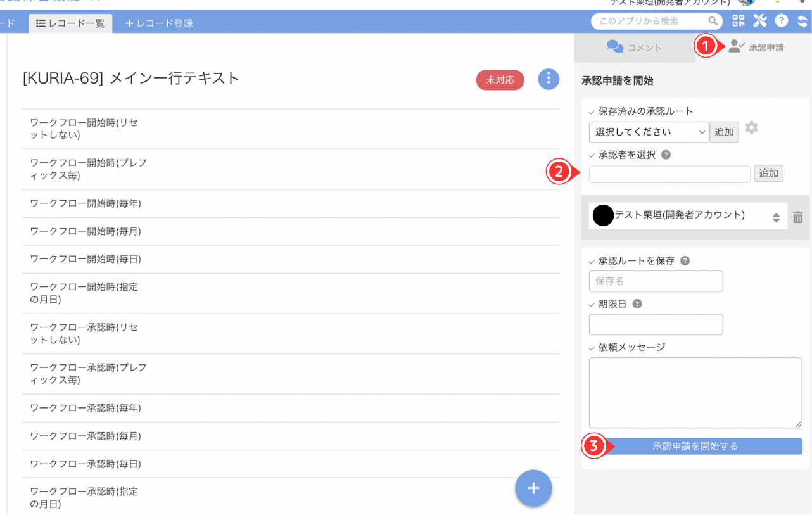The width and height of the screenshot is (812, 515).
Task: Click the refresh arrows icon in toolbar
Action: coord(802,20)
